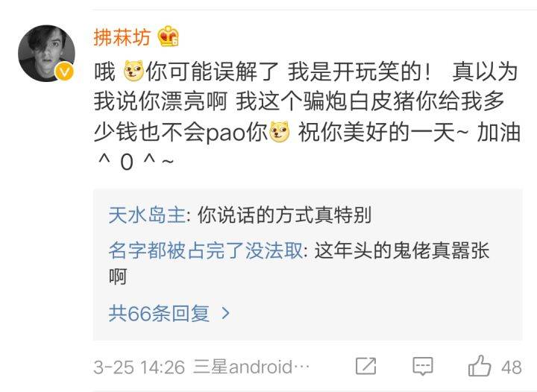Tap the 48 likes count

click(x=512, y=367)
